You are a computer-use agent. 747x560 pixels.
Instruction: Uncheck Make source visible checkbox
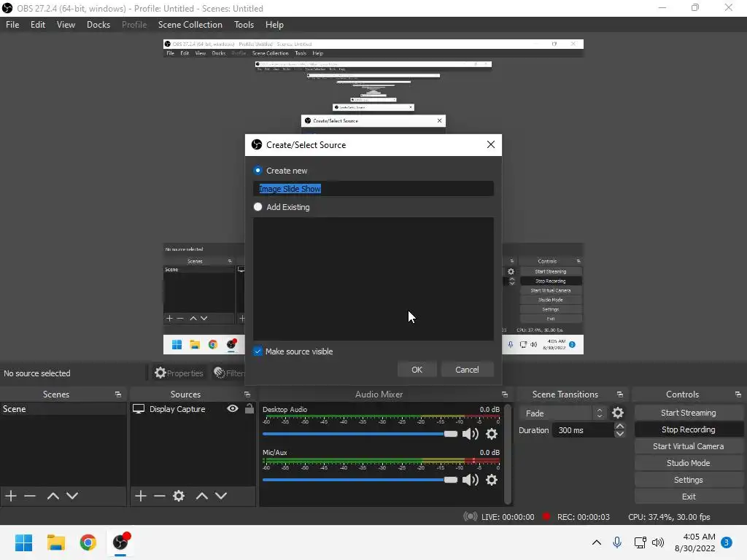(258, 351)
